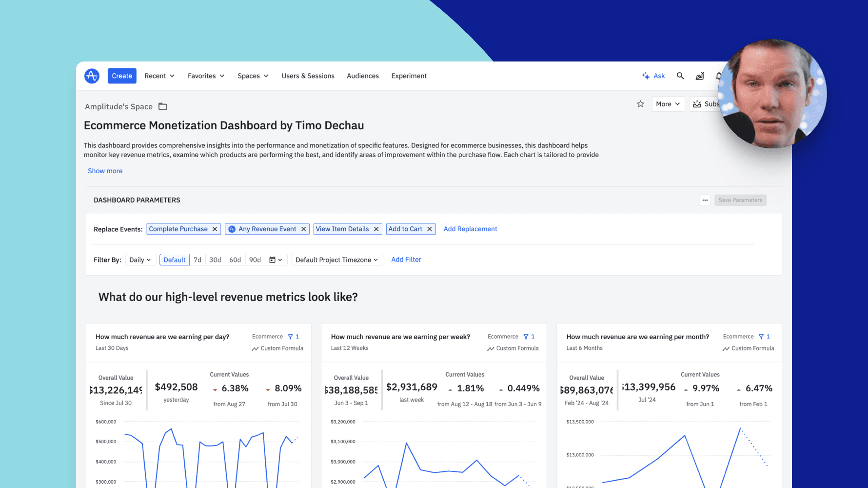Star the dashboard as a favorite
Screen dimensions: 868x488
tap(640, 104)
